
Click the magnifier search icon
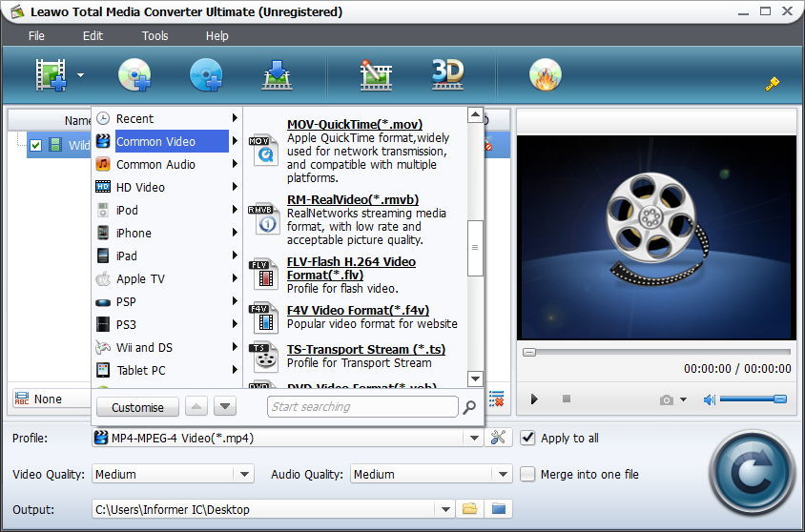(x=469, y=407)
